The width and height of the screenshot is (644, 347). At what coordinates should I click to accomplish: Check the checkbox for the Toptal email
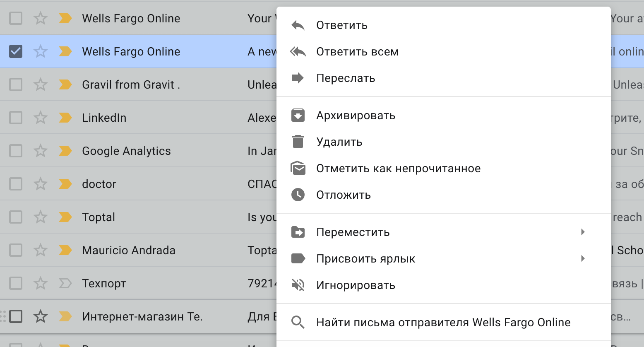(15, 217)
